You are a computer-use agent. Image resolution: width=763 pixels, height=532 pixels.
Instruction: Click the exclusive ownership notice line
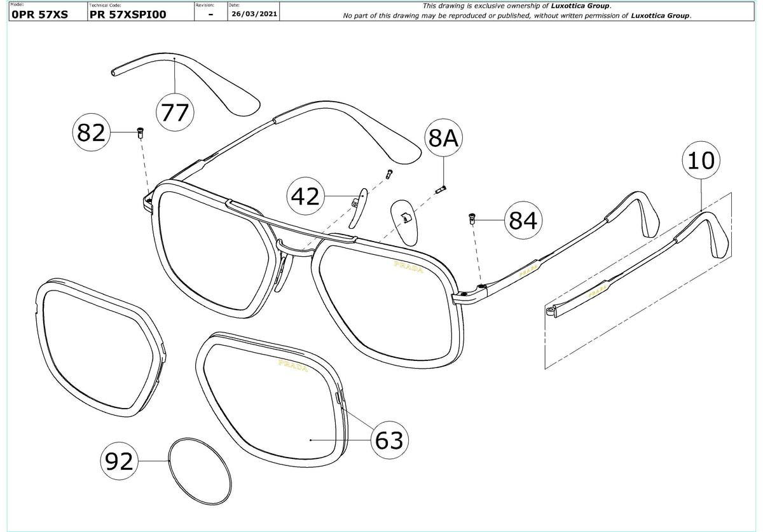click(516, 6)
